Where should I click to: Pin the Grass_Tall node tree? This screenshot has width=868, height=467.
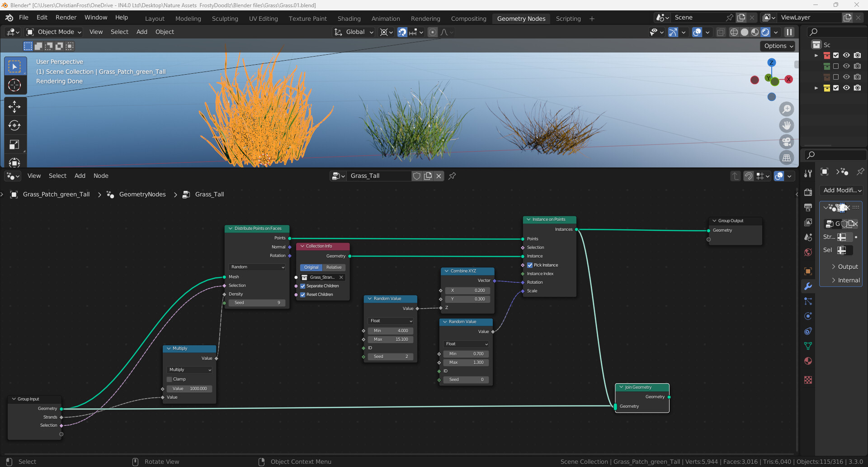(x=452, y=176)
